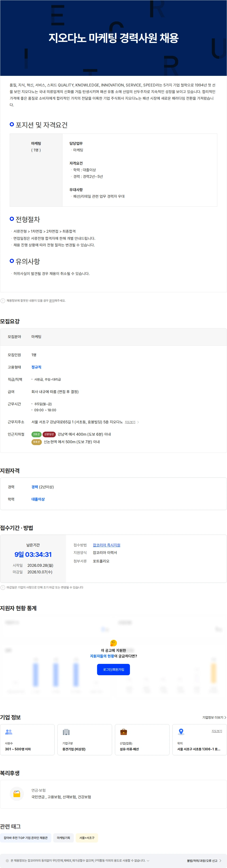
Task: Select the 잡아바 추천 TOP 기업 온라인 채용관 tag
Action: tap(26, 838)
